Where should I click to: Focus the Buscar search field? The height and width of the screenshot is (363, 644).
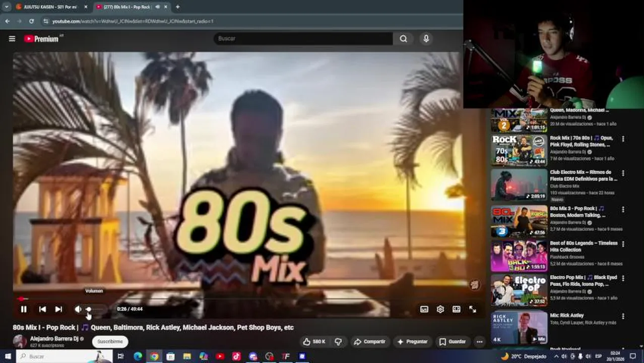pyautogui.click(x=303, y=38)
